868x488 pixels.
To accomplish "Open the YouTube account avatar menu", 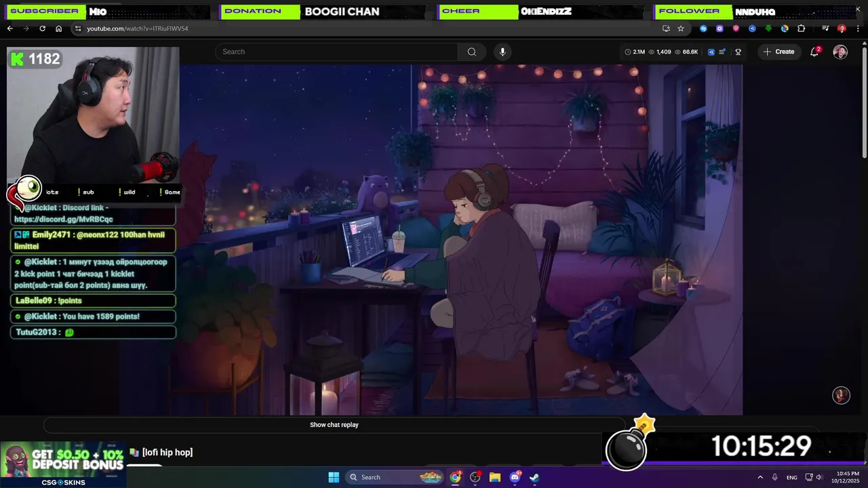I will coord(840,52).
